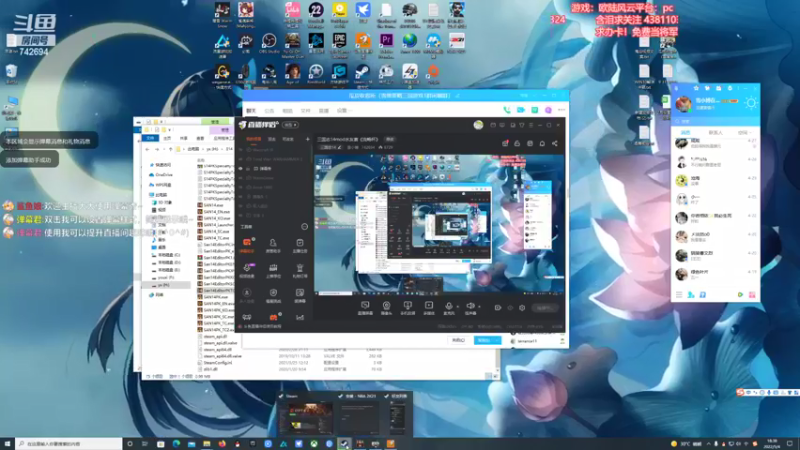Open the Messages tab in the QQ panel

coord(685,133)
